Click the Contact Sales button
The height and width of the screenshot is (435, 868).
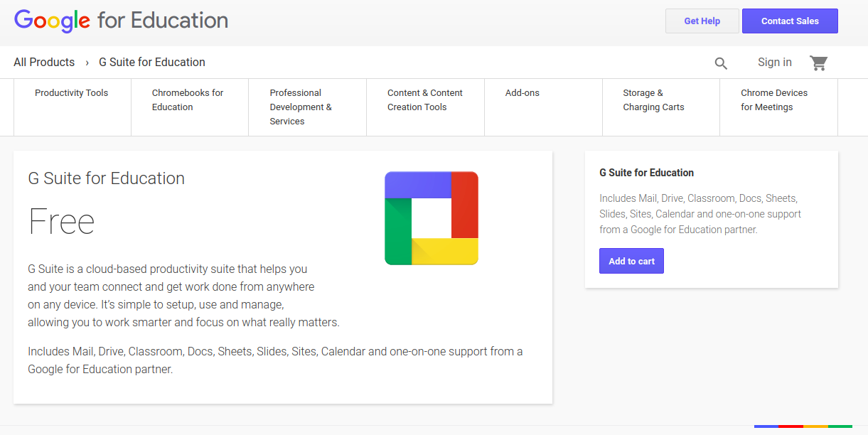[x=790, y=21]
